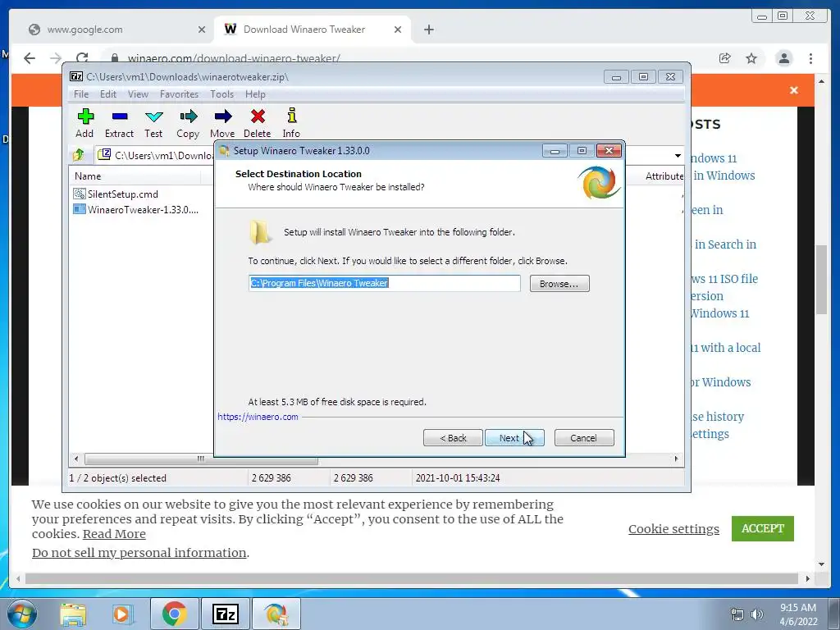The image size is (840, 630).
Task: Click the page vertical scrollbar thumb
Action: pos(821,280)
